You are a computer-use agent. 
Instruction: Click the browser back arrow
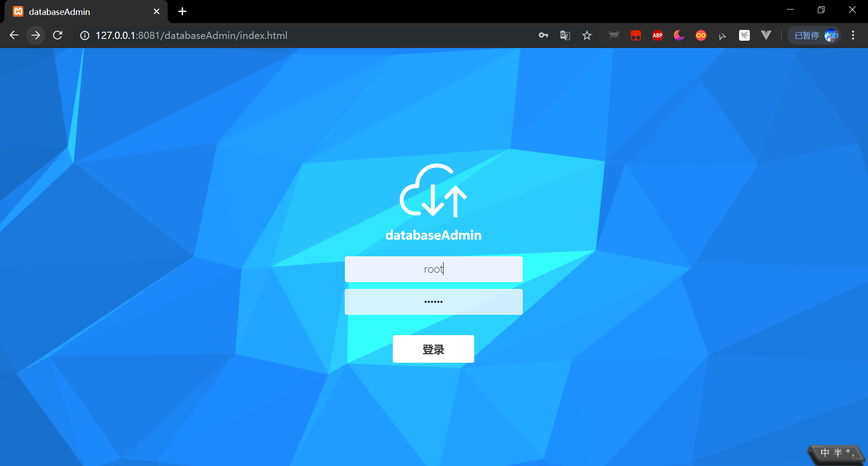[x=14, y=35]
